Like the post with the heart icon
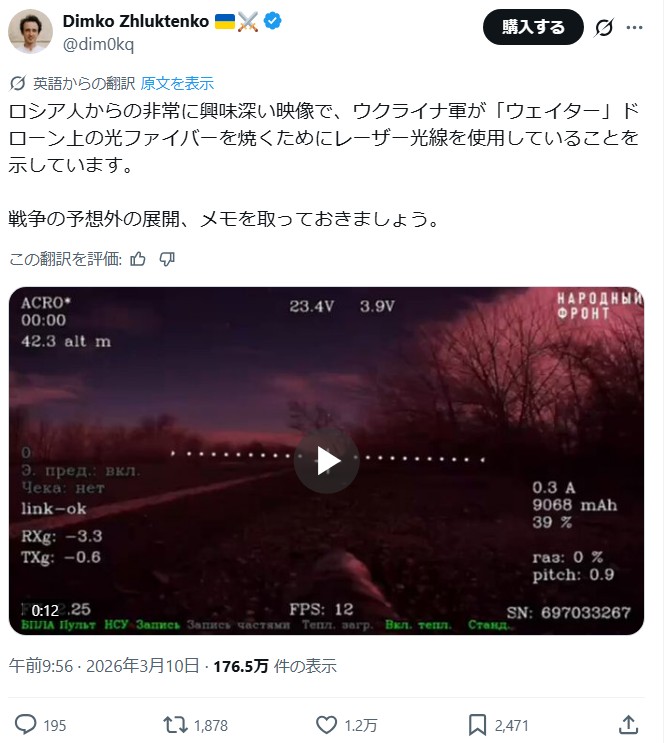The height and width of the screenshot is (743, 665). coord(326,725)
